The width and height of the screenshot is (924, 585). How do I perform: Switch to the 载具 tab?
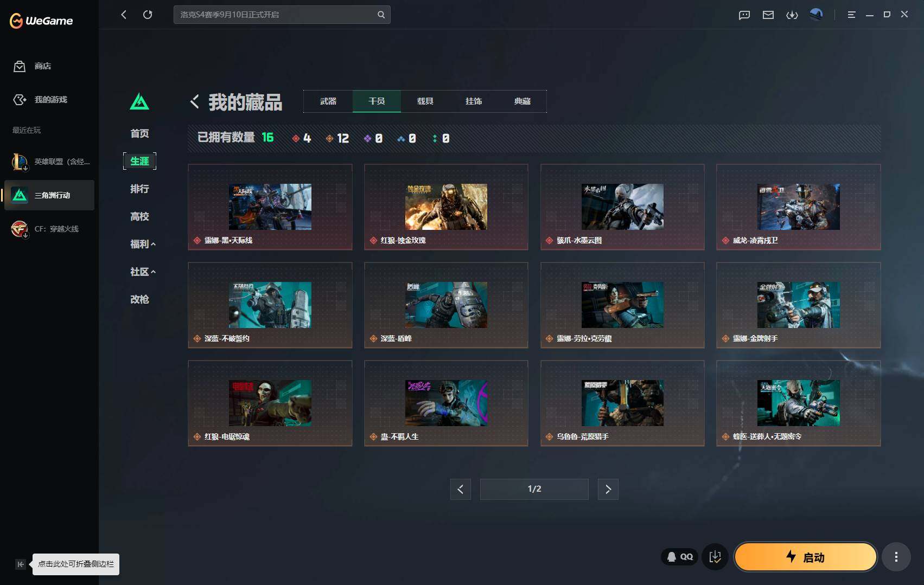tap(425, 101)
